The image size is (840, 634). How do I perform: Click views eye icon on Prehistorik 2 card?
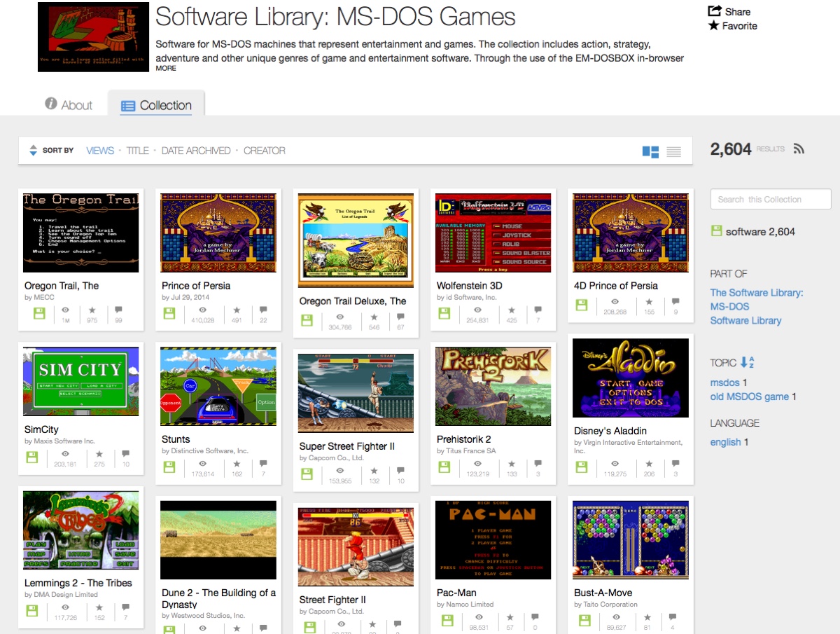(478, 464)
